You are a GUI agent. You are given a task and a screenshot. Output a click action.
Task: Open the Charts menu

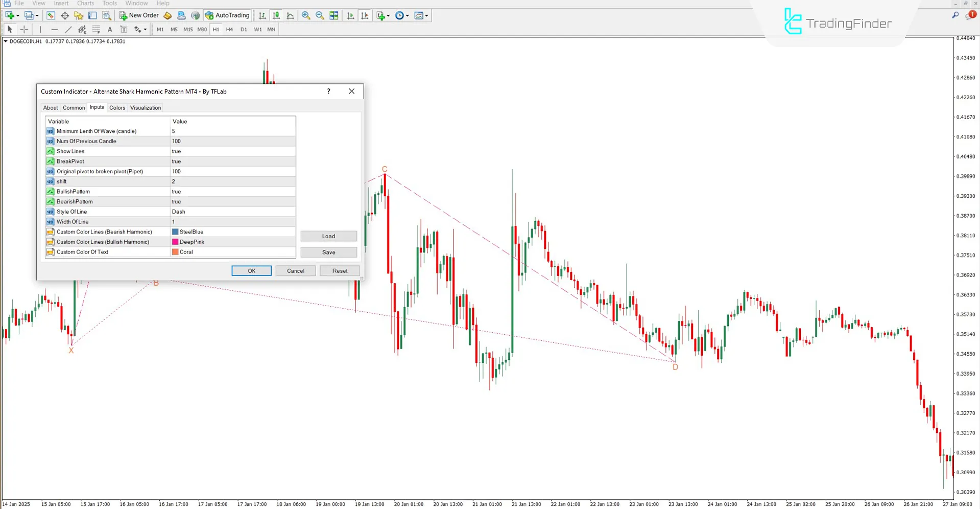(x=85, y=4)
